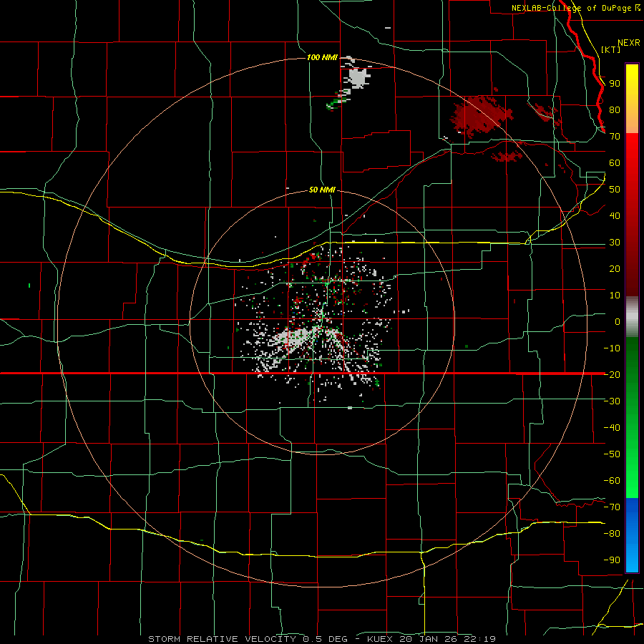Click the -70 value on the velocity scale

click(612, 507)
